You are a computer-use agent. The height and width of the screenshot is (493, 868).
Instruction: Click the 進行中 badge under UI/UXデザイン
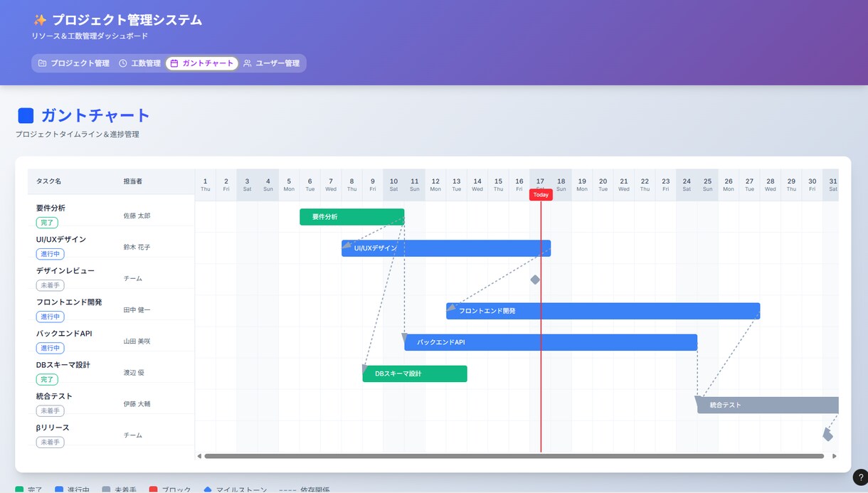click(x=50, y=254)
